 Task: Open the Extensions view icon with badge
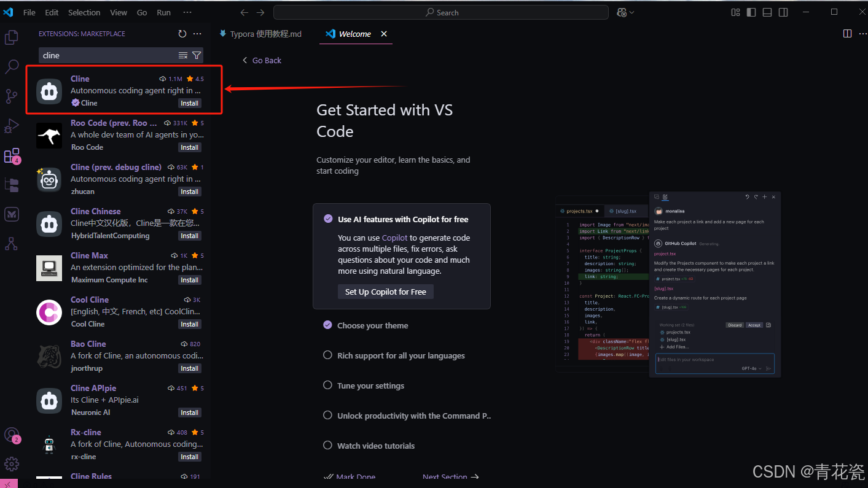point(12,156)
